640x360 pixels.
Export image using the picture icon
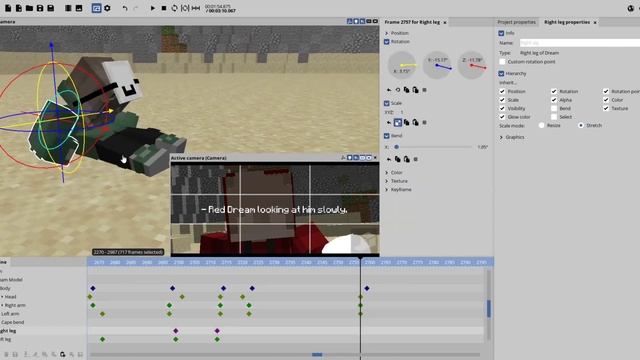[x=79, y=8]
